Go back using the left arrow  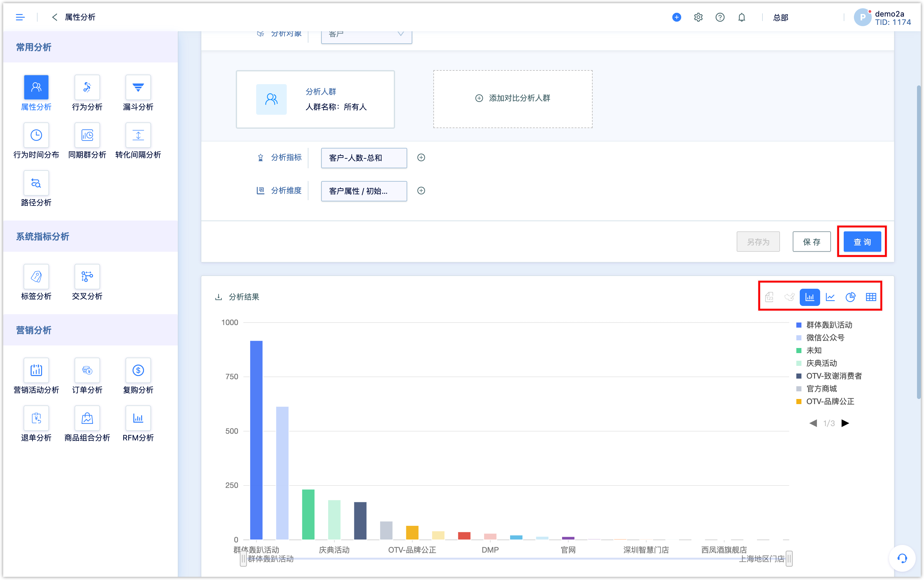point(54,17)
